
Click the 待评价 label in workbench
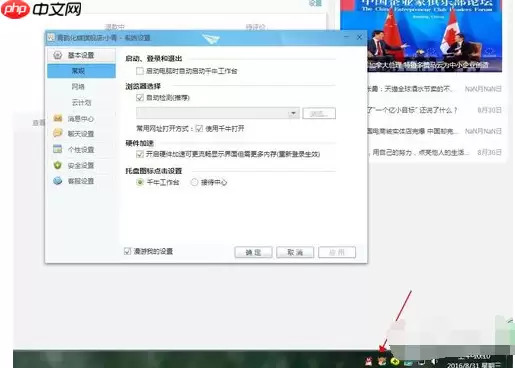click(256, 27)
